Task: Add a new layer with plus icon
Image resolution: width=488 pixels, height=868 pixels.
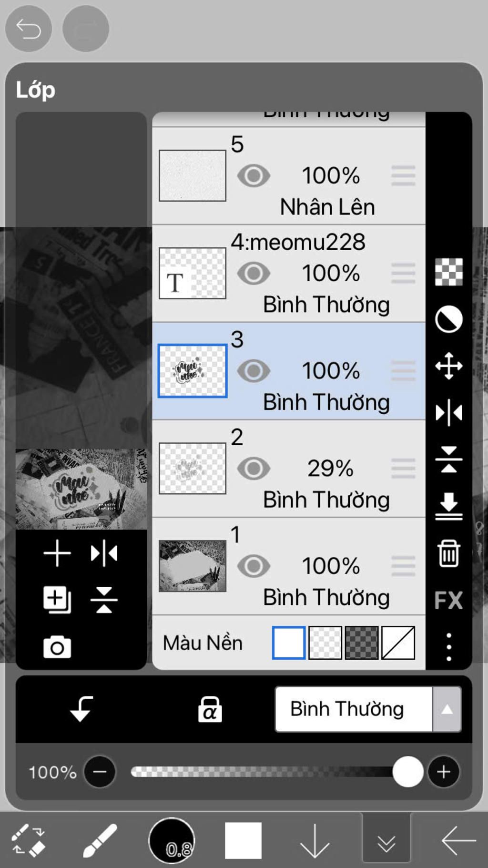Action: pyautogui.click(x=57, y=553)
